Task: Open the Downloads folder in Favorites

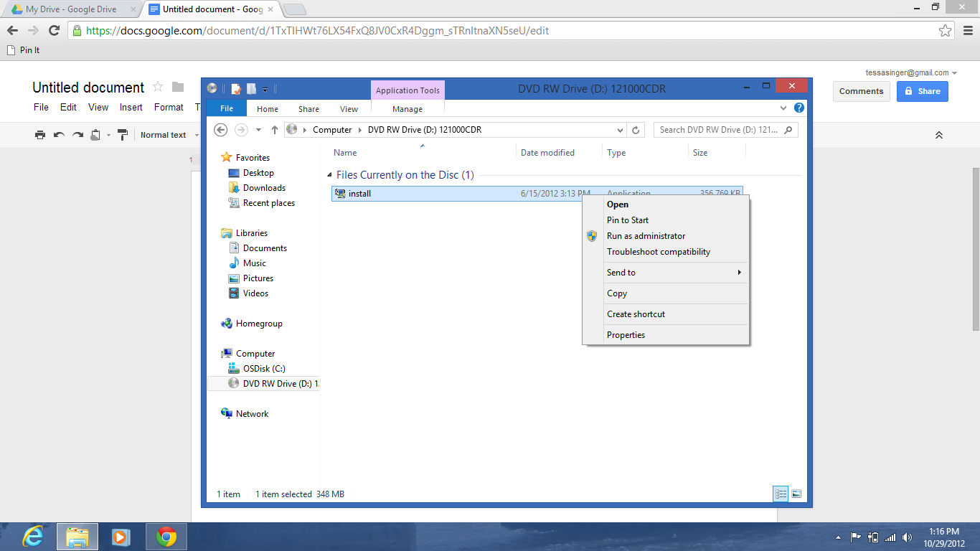Action: [x=264, y=187]
